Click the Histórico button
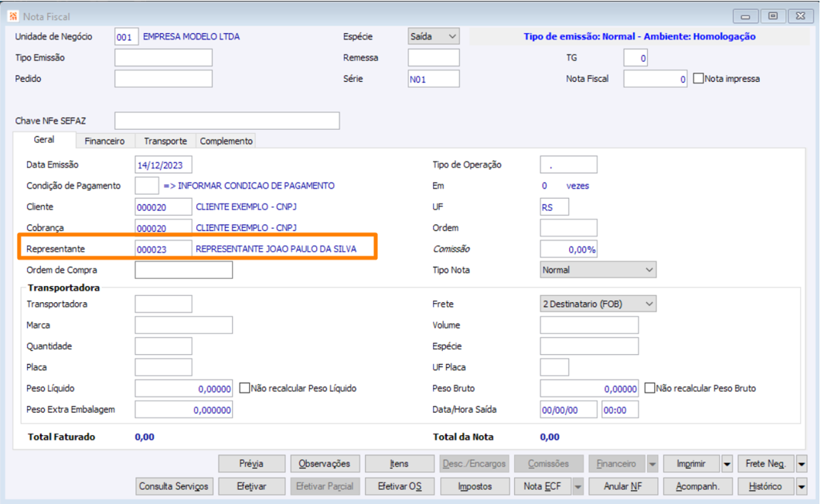Viewport: 821px width, 504px height. pos(766,486)
